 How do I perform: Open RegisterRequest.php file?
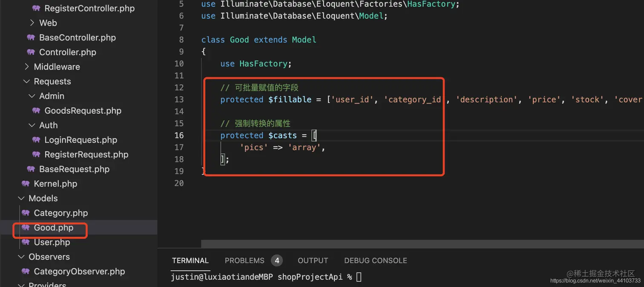86,154
